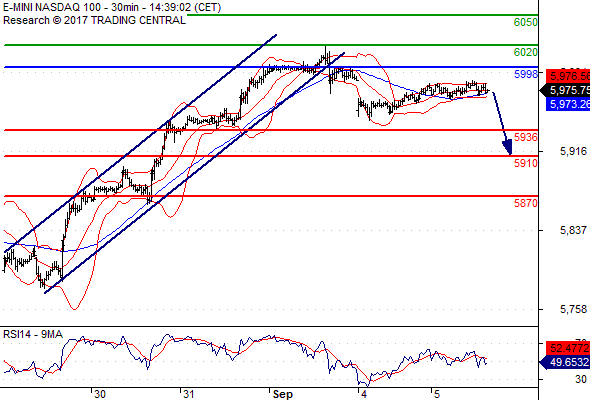Click the 4 date label on time axis

click(363, 394)
